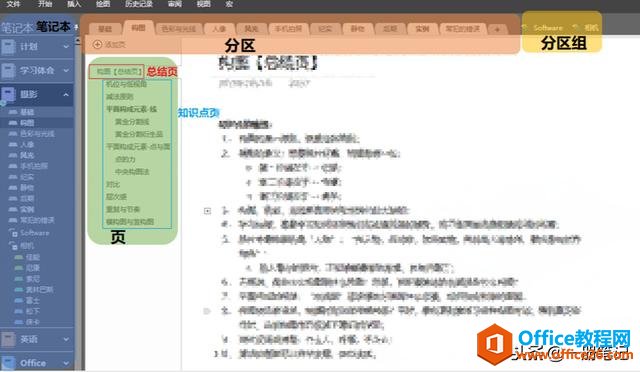640x372 pixels.
Task: Select 常犯的错误 section in the sidebar
Action: [x=37, y=220]
